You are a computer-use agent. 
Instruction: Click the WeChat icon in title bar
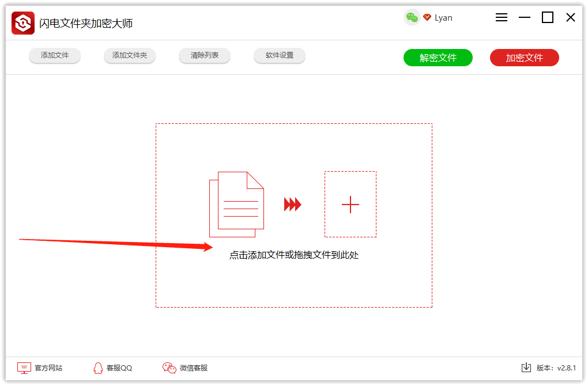coord(412,18)
